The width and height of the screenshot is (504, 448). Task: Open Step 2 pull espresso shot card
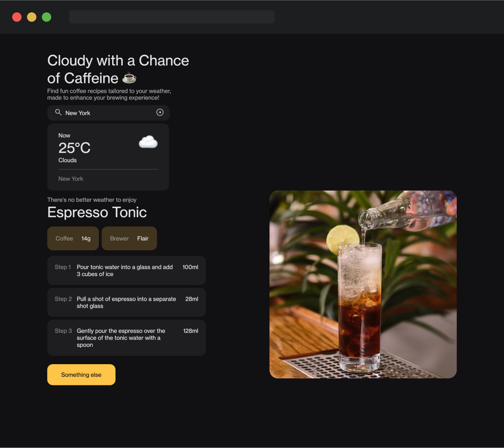[126, 302]
